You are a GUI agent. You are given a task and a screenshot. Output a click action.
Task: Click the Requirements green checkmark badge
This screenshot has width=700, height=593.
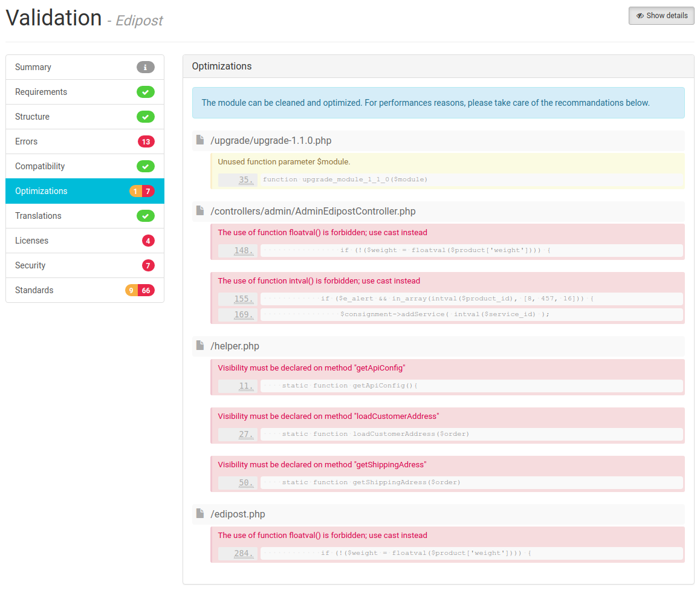point(146,92)
